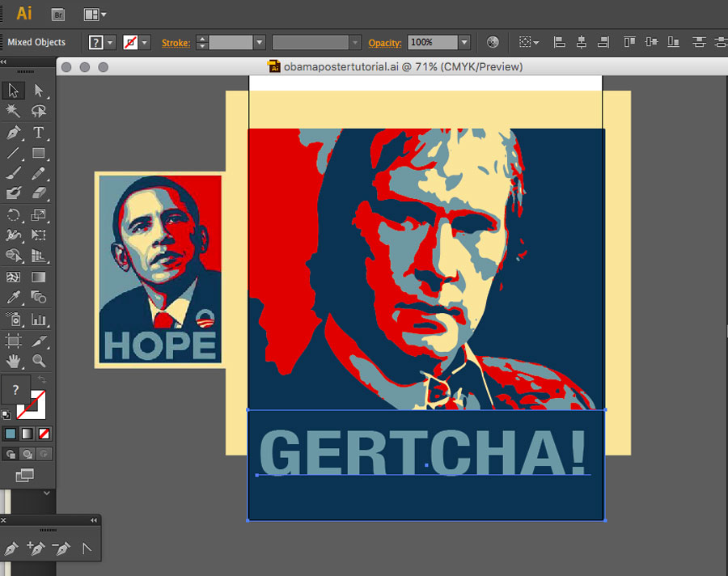
Task: Select the Line Segment tool
Action: pos(13,153)
